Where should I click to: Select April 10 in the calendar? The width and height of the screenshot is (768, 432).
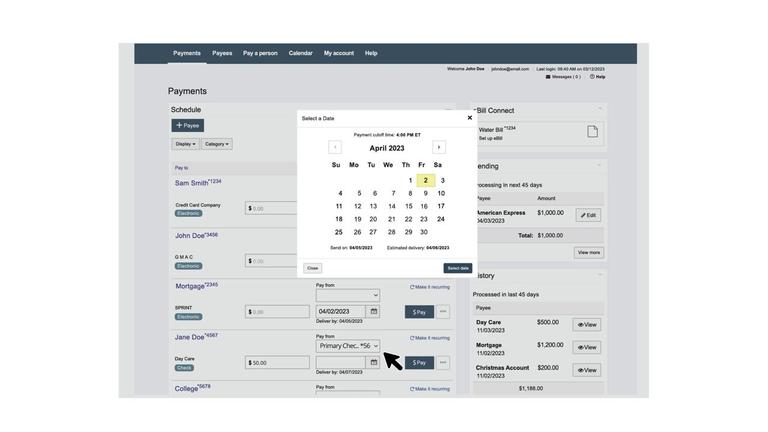coord(441,193)
